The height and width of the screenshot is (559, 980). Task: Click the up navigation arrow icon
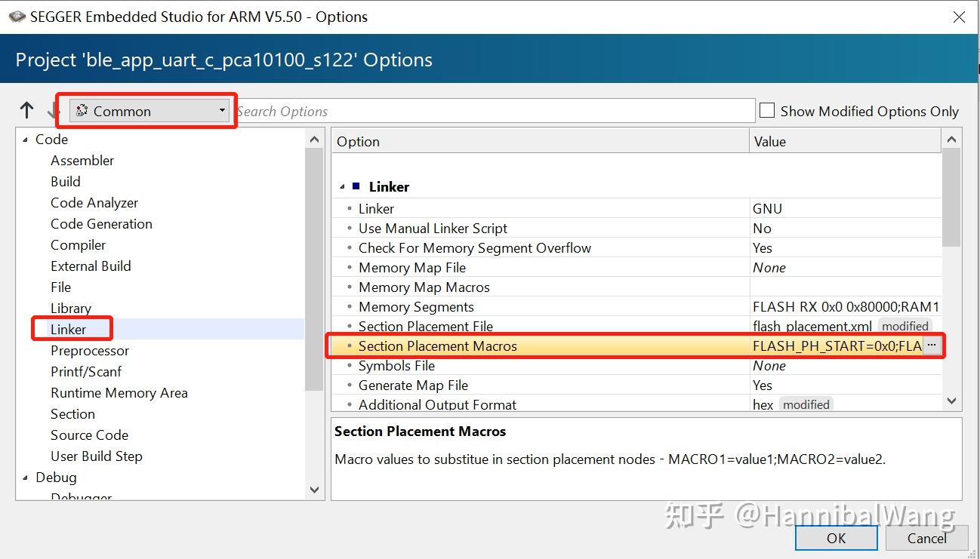click(x=26, y=109)
